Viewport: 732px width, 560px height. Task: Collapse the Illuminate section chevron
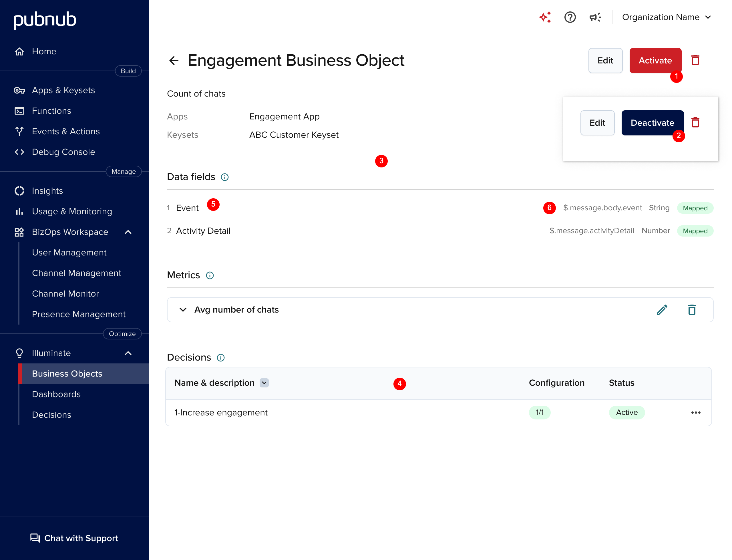coord(128,353)
